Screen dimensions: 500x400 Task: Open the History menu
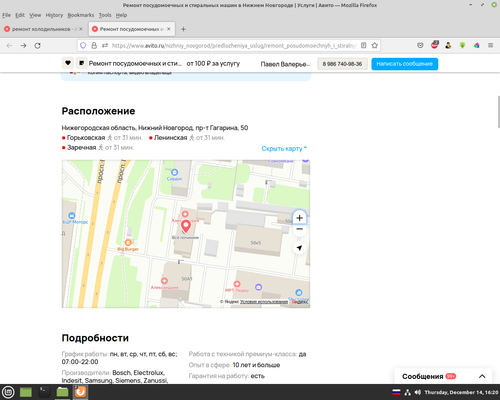coord(54,15)
